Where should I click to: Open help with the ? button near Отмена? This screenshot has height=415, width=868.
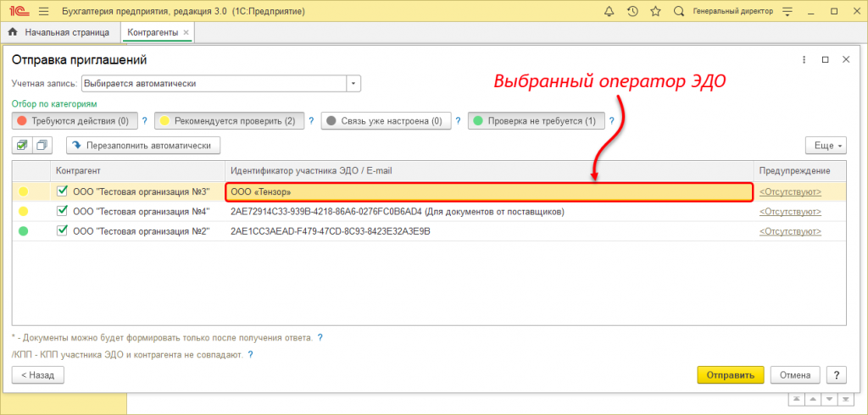[837, 374]
